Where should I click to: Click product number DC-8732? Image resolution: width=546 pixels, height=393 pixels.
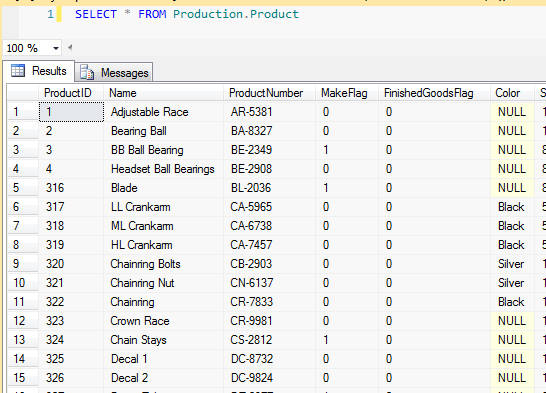pyautogui.click(x=269, y=359)
